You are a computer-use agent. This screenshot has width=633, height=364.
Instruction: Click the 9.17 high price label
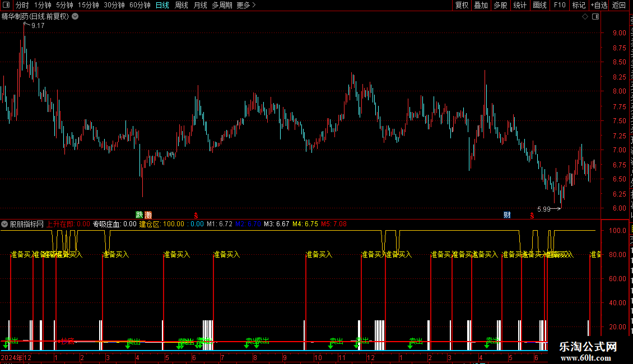coord(38,25)
